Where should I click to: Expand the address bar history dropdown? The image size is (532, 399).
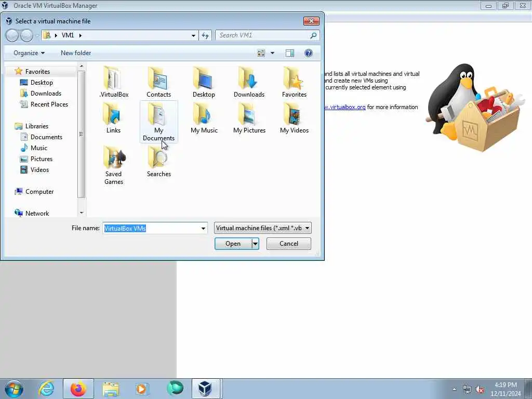(x=193, y=35)
